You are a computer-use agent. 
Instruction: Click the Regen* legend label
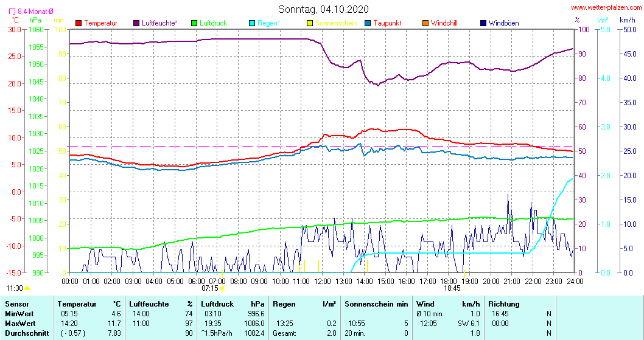point(268,23)
